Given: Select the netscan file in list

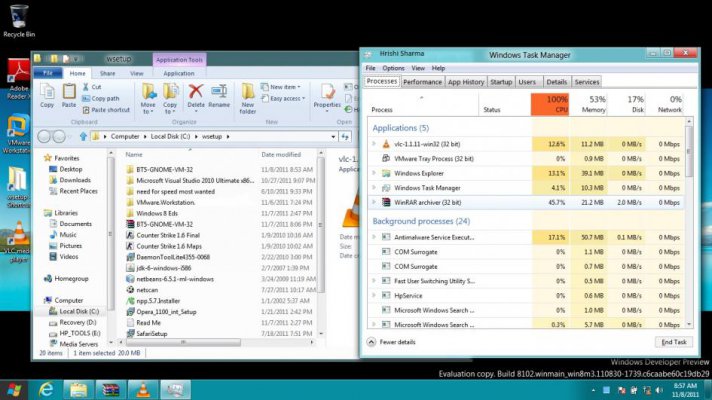Looking at the screenshot, I should [x=142, y=290].
